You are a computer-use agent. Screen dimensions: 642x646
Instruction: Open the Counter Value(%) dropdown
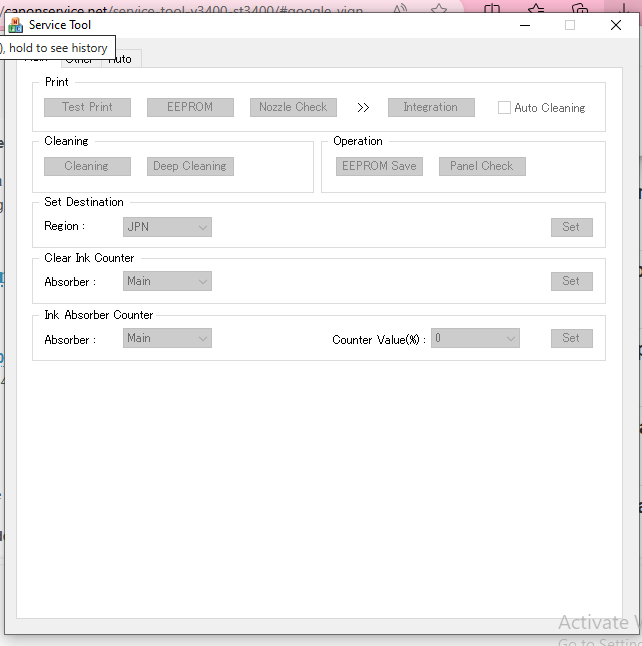(x=474, y=339)
